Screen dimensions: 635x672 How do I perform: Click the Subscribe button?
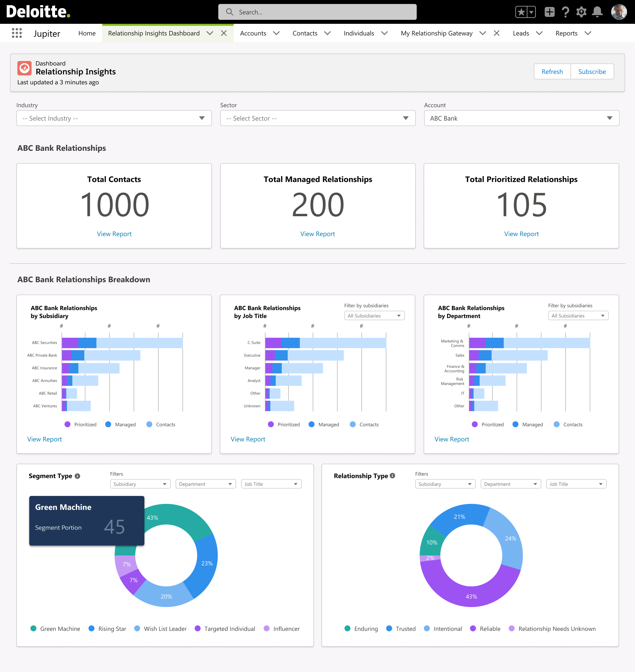click(592, 71)
